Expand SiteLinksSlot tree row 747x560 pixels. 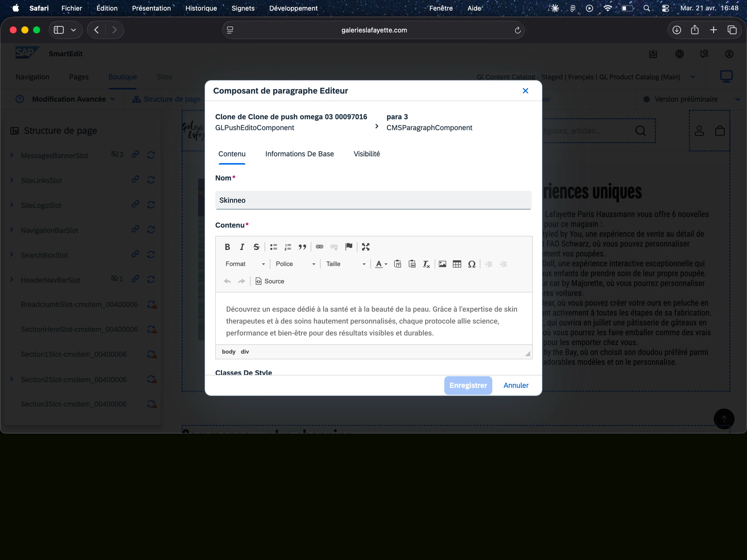pyautogui.click(x=12, y=180)
